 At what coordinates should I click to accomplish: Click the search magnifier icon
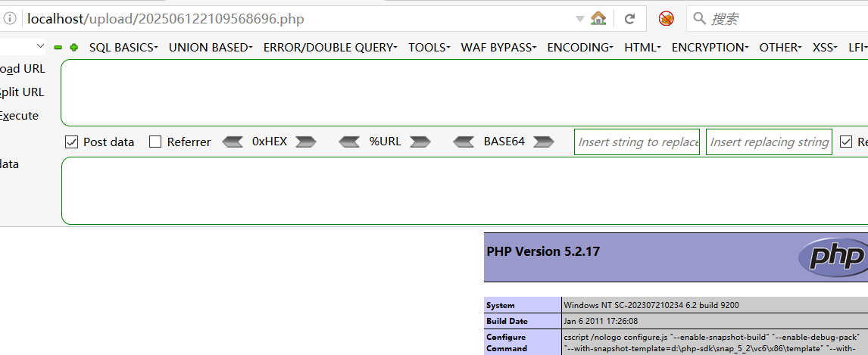[x=700, y=19]
